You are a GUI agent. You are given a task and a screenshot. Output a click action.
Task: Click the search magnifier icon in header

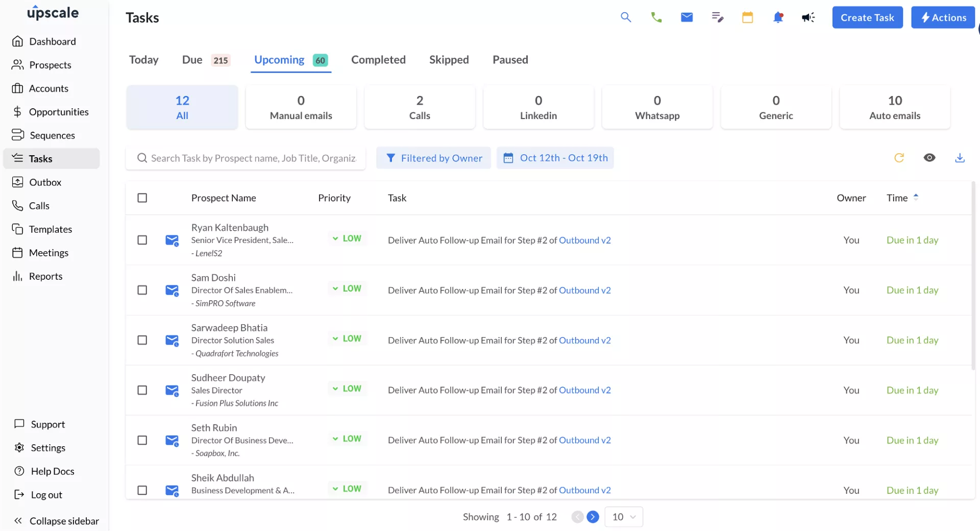pyautogui.click(x=626, y=17)
